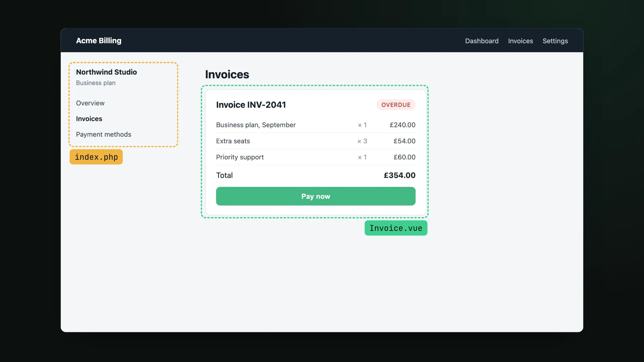The height and width of the screenshot is (362, 644).
Task: Click the Invoice INV-2041 title
Action: [x=251, y=105]
